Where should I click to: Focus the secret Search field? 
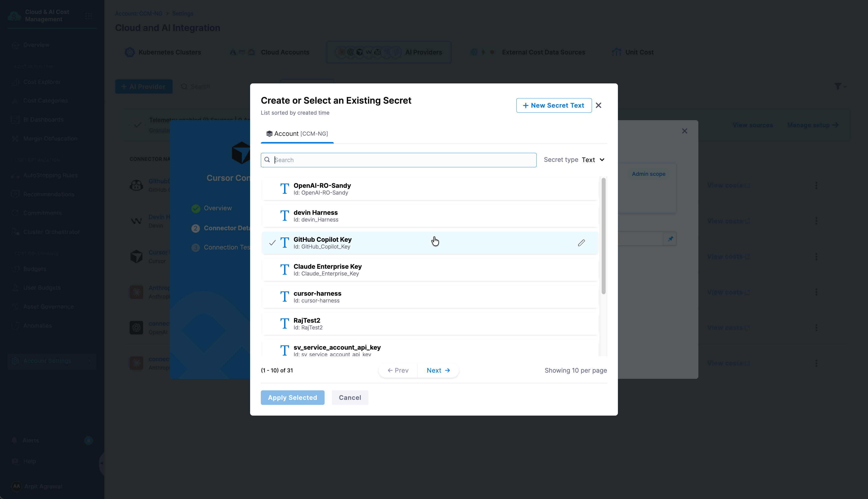[x=398, y=160]
